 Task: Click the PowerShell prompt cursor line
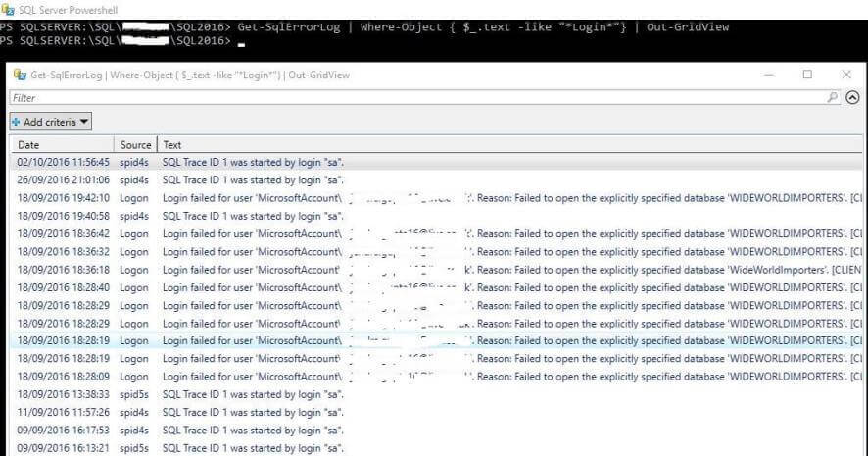pyautogui.click(x=122, y=40)
